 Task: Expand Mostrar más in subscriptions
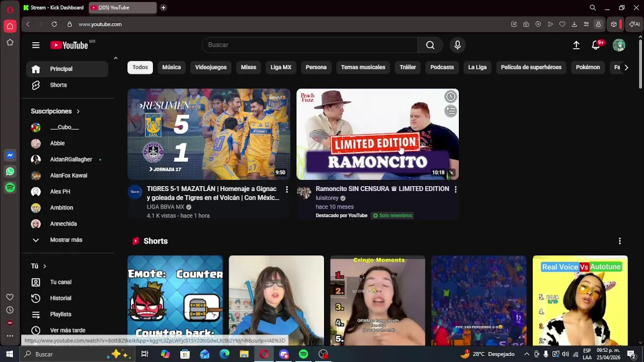click(67, 240)
